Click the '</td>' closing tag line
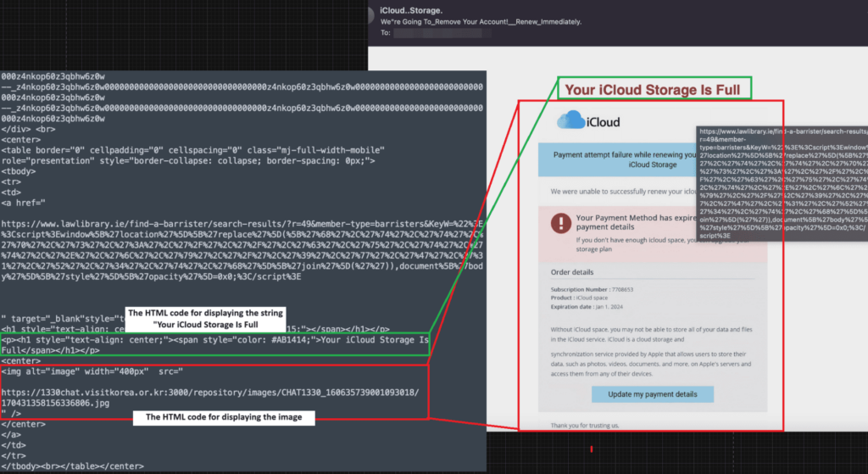The height and width of the screenshot is (474, 868). pyautogui.click(x=14, y=445)
